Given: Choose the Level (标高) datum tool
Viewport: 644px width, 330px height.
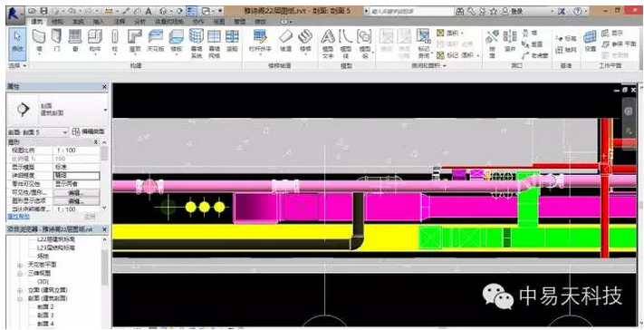Looking at the screenshot, I should 566,38.
